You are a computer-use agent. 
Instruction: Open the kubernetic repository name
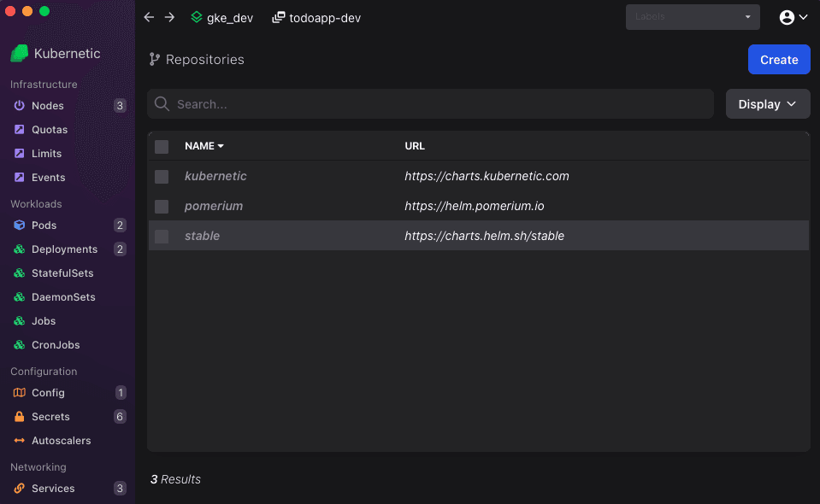(215, 176)
